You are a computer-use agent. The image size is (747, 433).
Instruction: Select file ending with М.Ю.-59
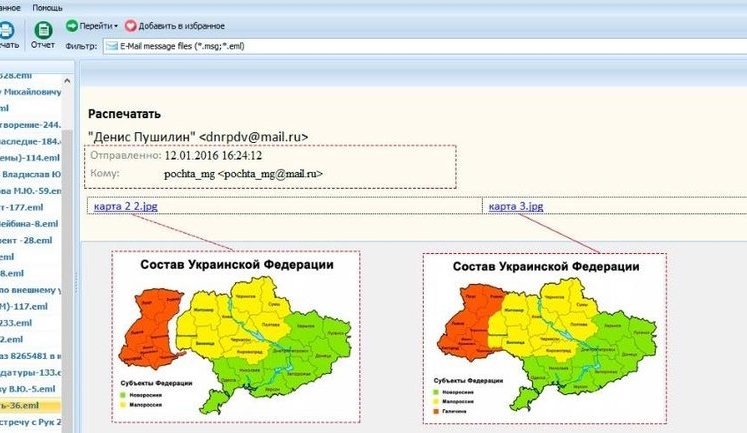30,191
